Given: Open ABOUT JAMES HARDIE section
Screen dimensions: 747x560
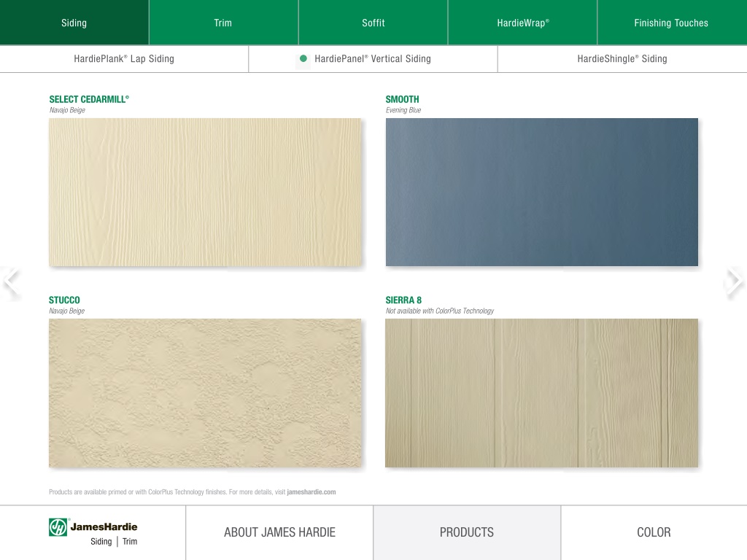Looking at the screenshot, I should (279, 532).
